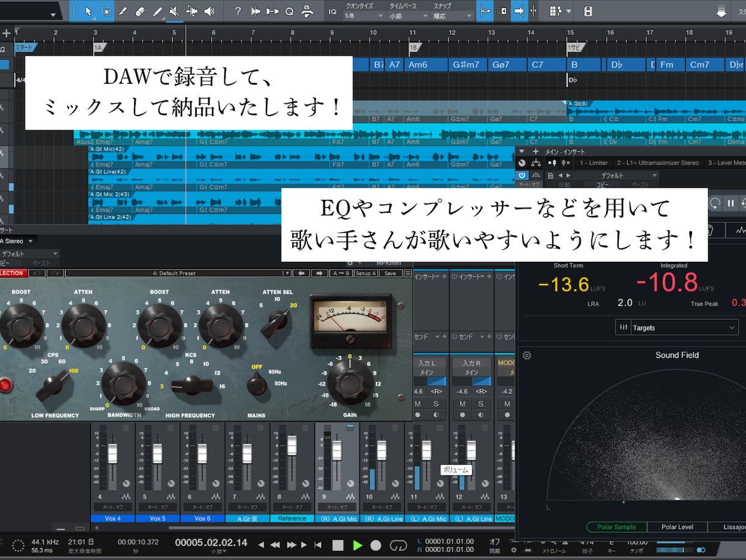746x560 pixels.
Task: Select the Eraser tool
Action: [140, 11]
